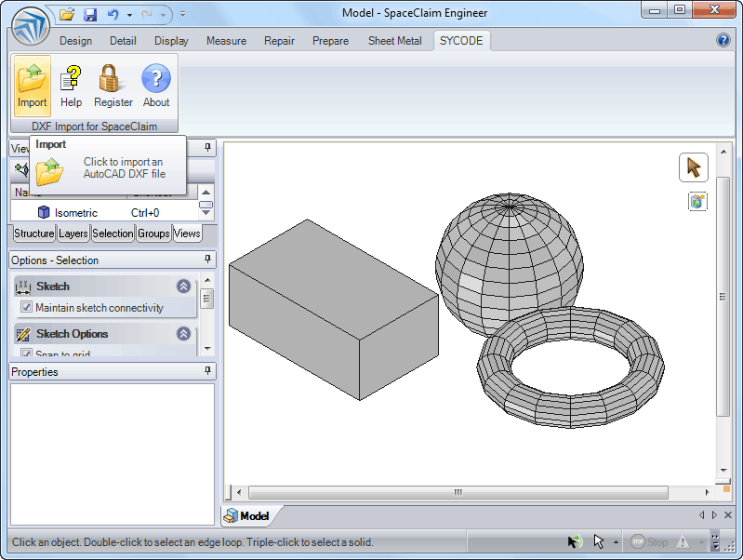Click the status bar selection arrow icon
743x560 pixels.
[599, 541]
